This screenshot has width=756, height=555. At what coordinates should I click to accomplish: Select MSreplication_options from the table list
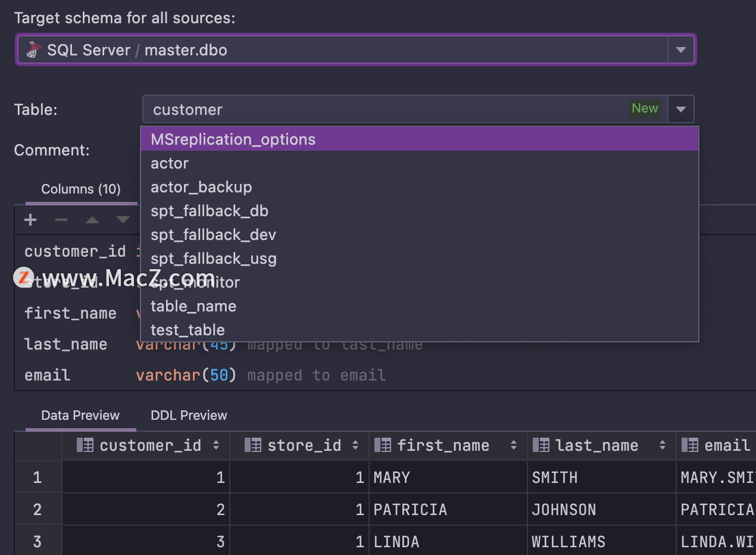419,139
